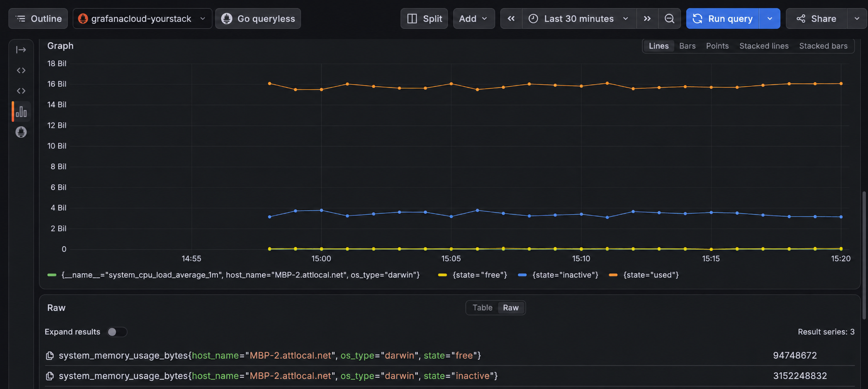This screenshot has height=389, width=868.
Task: Switch results view to Table
Action: coord(482,308)
